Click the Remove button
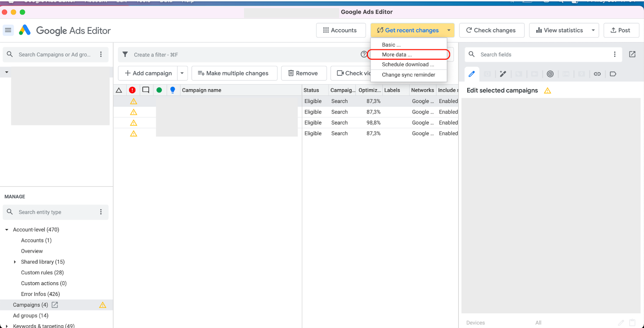This screenshot has height=328, width=644. click(x=303, y=73)
